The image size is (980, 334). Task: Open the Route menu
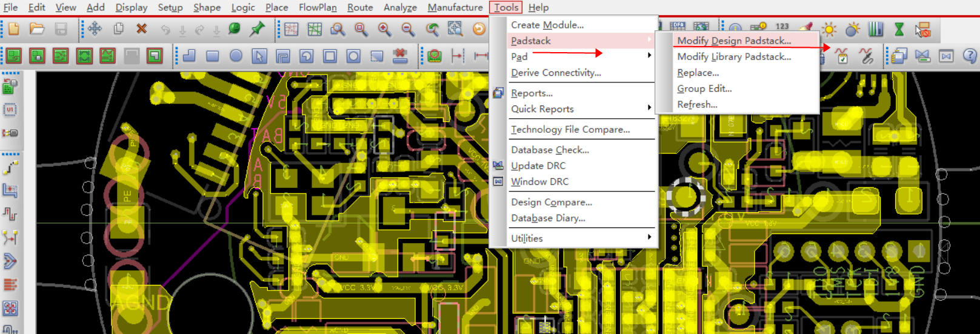pos(360,7)
